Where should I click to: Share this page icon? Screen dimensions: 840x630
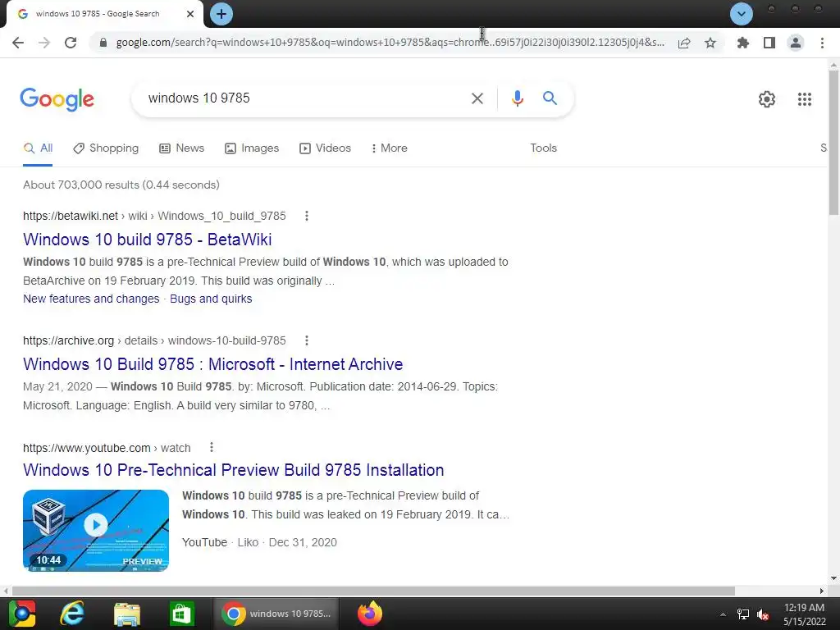(x=684, y=43)
